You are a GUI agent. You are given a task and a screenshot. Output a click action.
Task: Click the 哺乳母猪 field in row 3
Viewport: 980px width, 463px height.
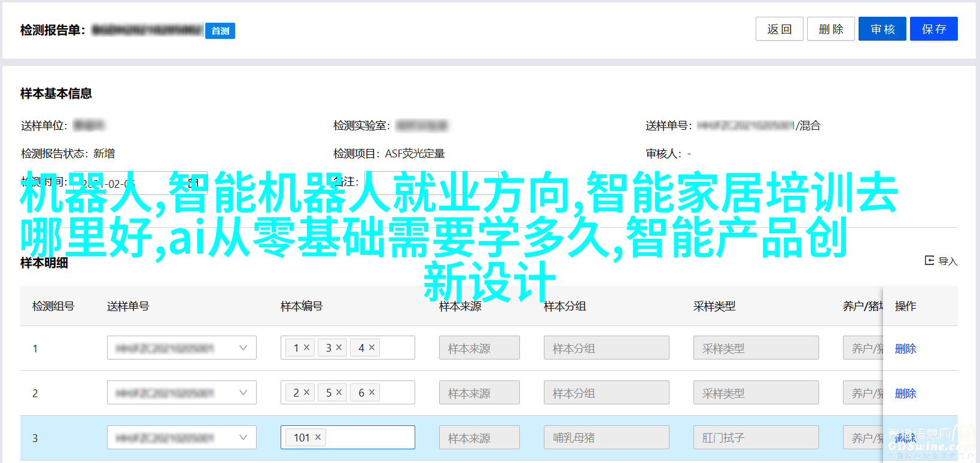click(607, 437)
